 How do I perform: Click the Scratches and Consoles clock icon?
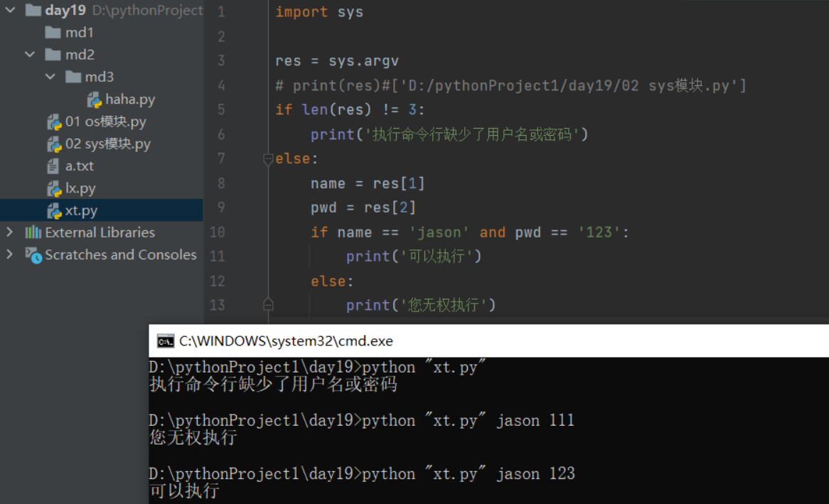tap(33, 255)
